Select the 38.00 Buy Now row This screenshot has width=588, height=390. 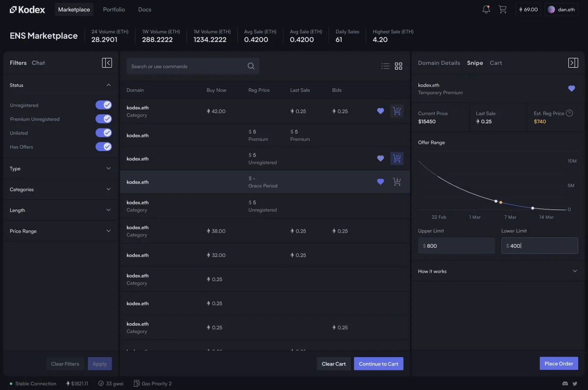(x=265, y=231)
